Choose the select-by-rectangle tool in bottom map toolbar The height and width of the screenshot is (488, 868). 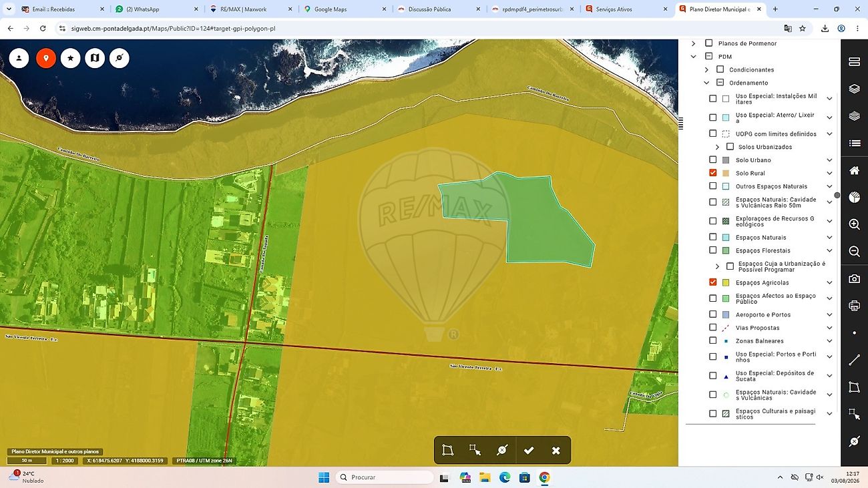[x=475, y=451]
